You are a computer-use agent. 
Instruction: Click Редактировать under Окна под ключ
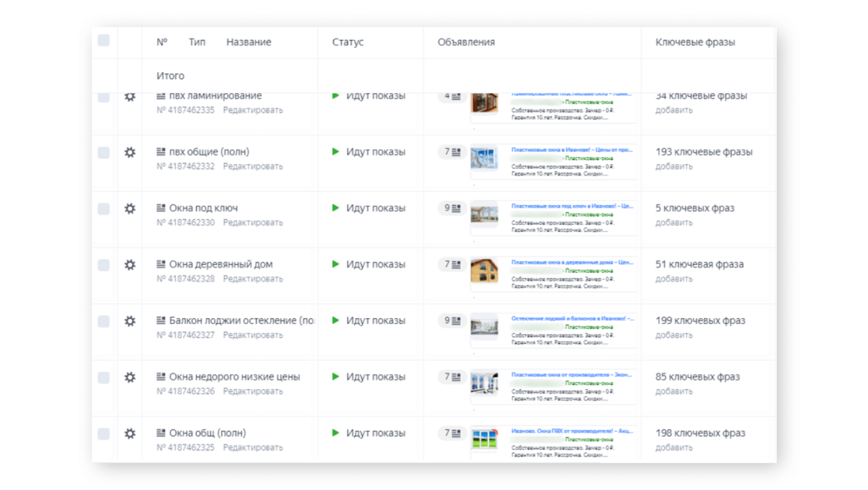(253, 222)
